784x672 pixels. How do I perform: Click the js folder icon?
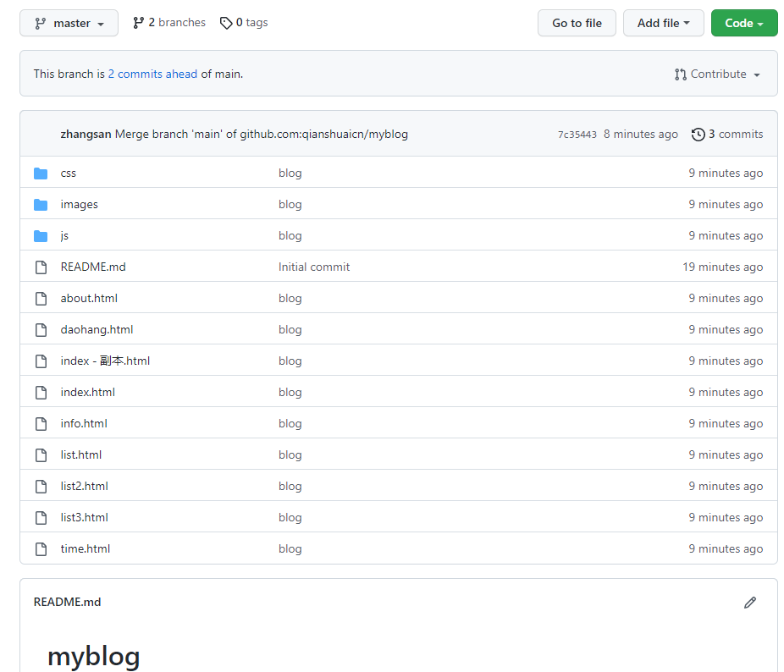point(41,236)
